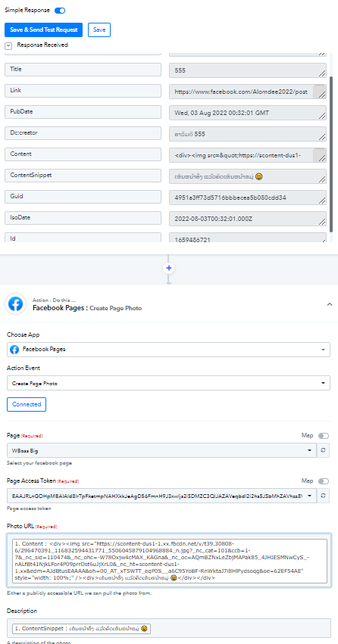338x644 pixels.
Task: Collapse the Response Received section
Action: point(8,45)
